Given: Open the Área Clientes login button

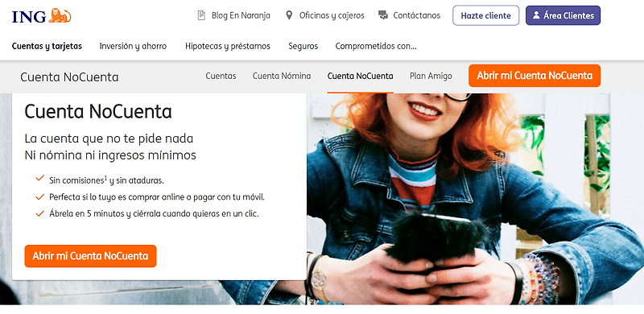Looking at the screenshot, I should coord(563,15).
